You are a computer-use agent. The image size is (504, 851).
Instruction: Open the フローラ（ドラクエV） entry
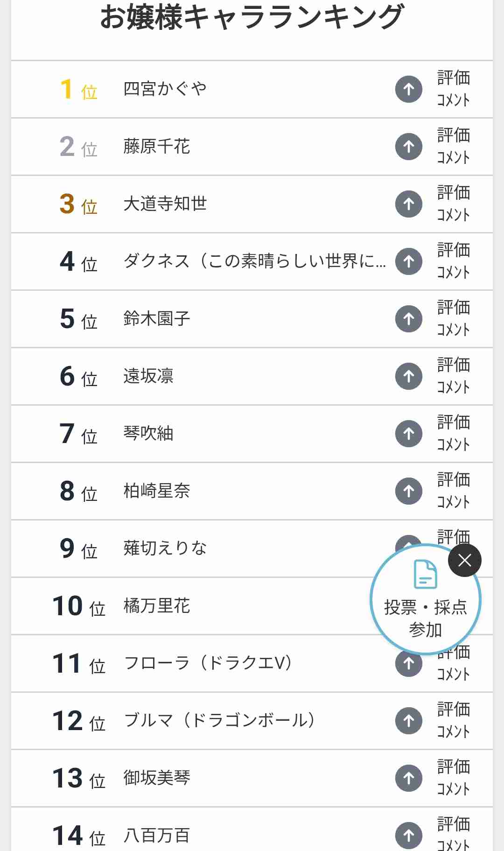[208, 663]
